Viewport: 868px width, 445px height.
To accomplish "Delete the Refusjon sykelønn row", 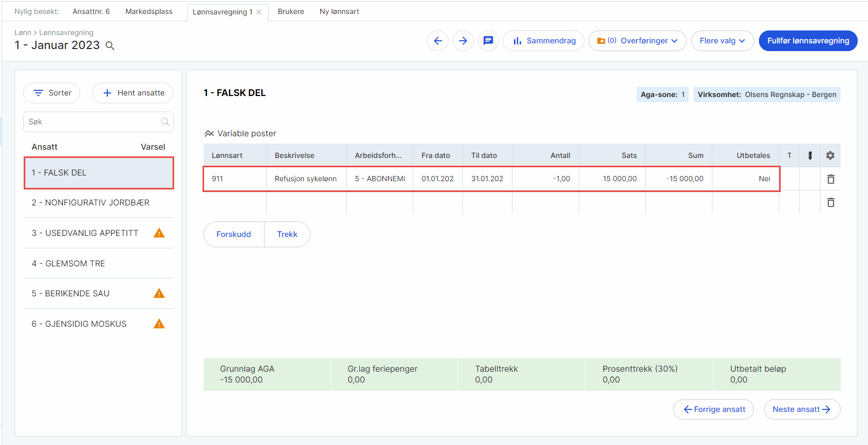I will [831, 179].
